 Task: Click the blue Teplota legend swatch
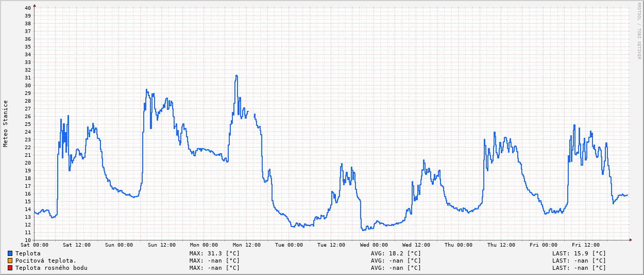(10, 253)
